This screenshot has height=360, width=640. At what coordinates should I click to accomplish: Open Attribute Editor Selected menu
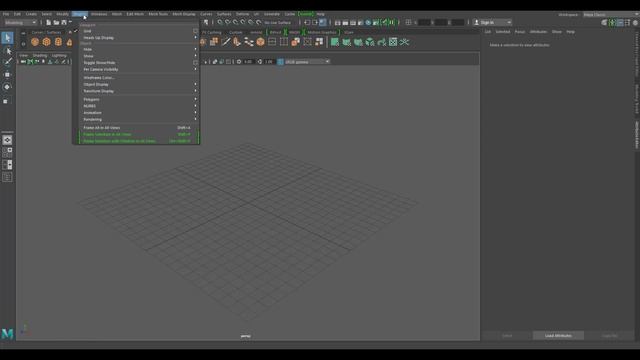[x=503, y=31]
